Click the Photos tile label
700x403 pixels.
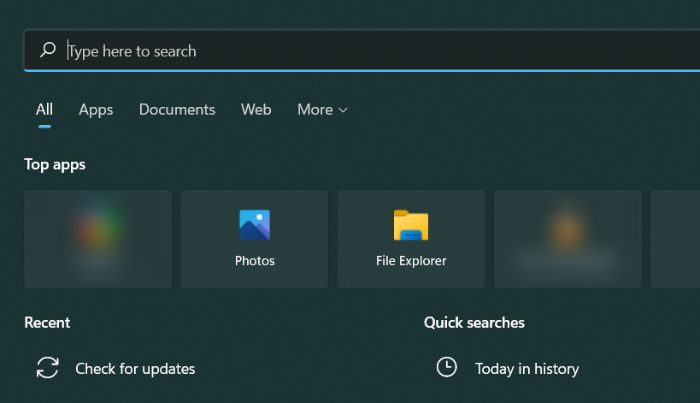pyautogui.click(x=255, y=261)
